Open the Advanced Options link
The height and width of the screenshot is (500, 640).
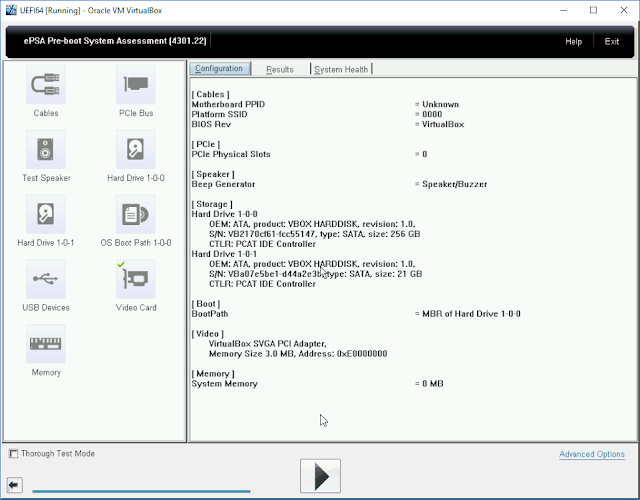(592, 454)
